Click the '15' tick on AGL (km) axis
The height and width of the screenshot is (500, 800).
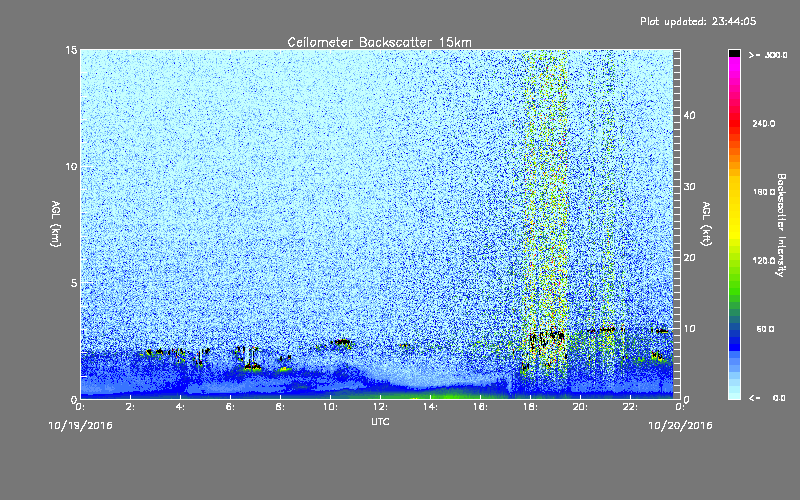(x=71, y=50)
